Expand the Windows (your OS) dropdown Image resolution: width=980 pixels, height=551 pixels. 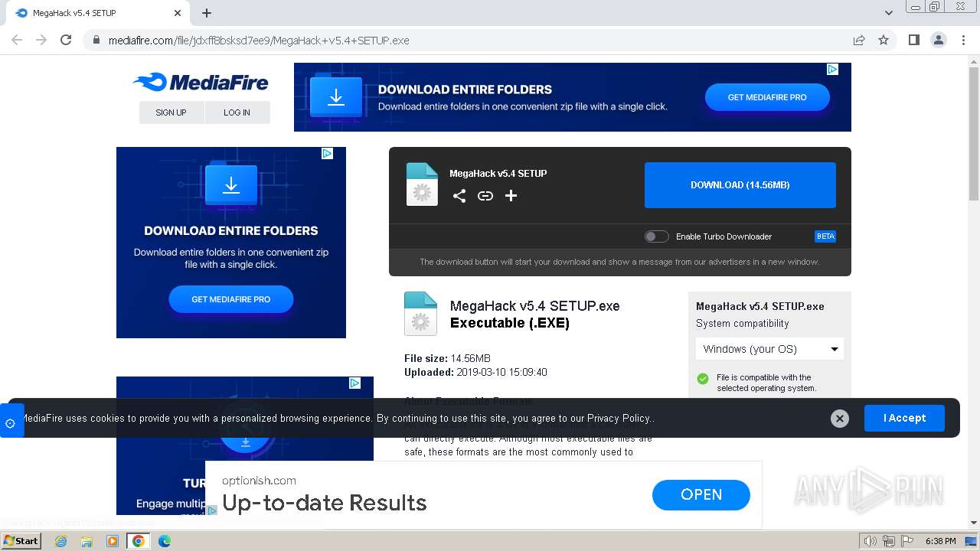click(769, 349)
